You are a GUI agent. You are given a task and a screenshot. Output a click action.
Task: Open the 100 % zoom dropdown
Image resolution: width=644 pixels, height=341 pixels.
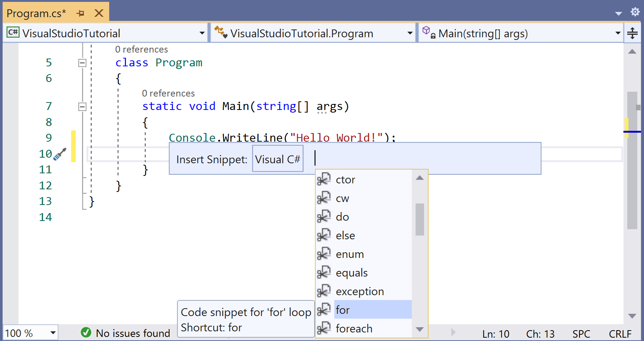[53, 333]
